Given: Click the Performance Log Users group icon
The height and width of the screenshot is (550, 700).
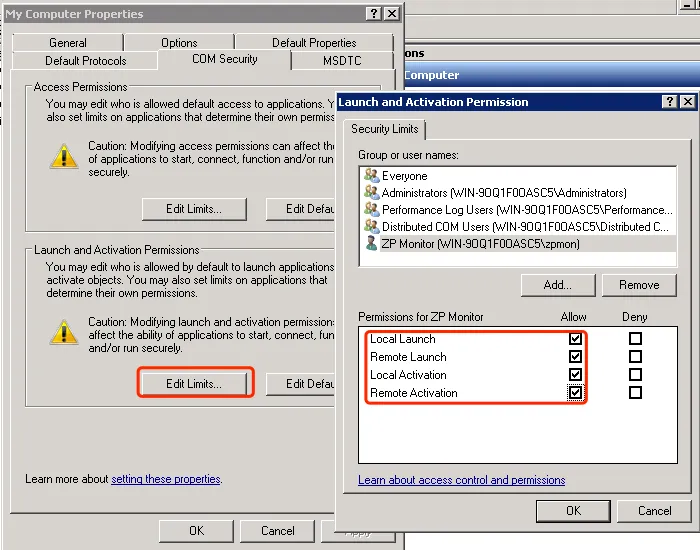Looking at the screenshot, I should [x=371, y=209].
